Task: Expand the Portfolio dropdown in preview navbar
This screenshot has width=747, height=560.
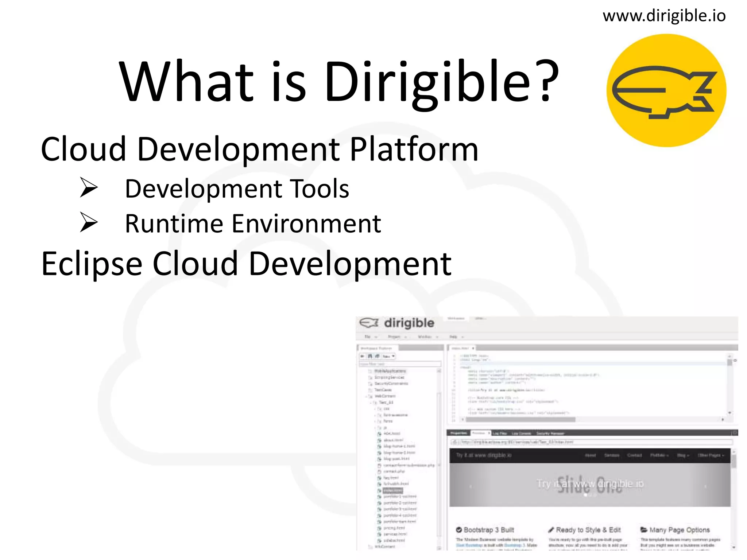Action: pos(659,455)
